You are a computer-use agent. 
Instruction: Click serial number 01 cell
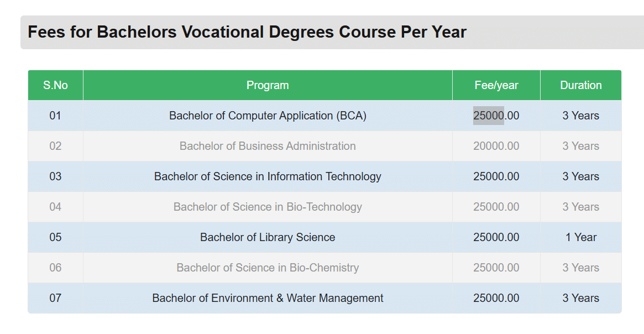(55, 116)
